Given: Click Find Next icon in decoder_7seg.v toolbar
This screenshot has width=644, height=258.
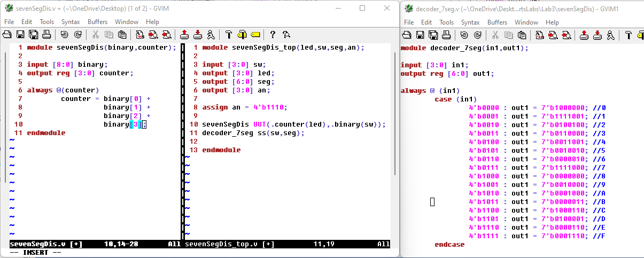Looking at the screenshot, I should tap(553, 35).
